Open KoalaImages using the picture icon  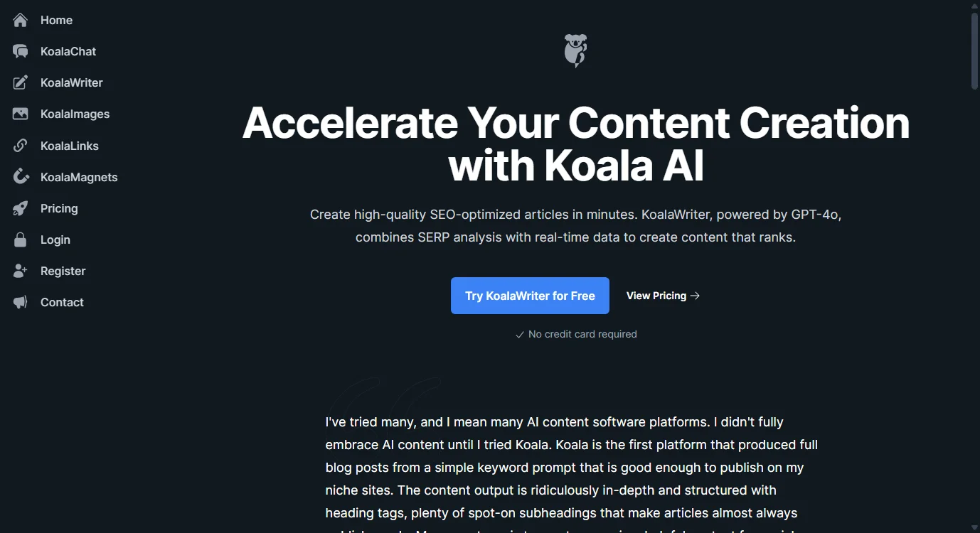click(20, 114)
